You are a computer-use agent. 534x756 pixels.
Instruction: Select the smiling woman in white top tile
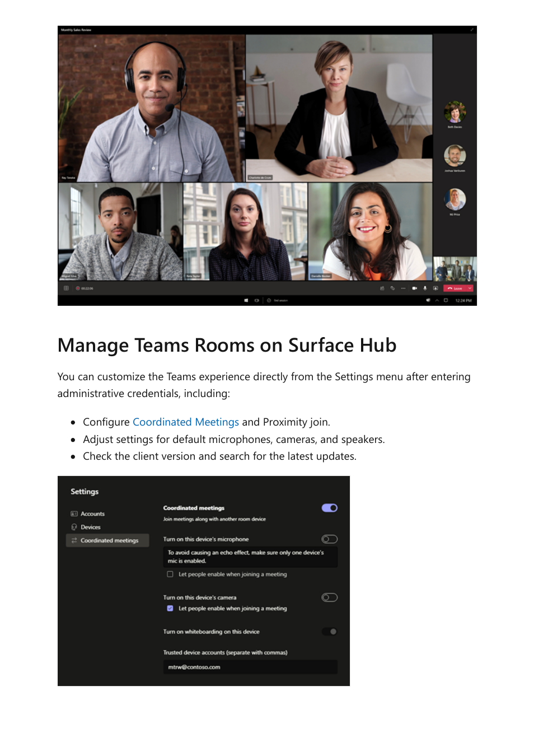point(370,231)
